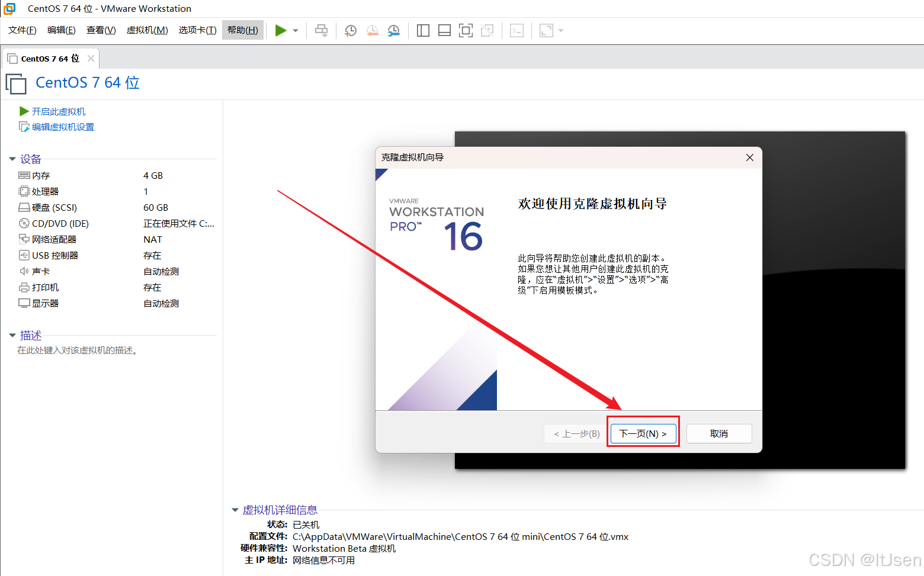924x576 pixels.
Task: Click the 声卡 sound card icon
Action: point(24,271)
